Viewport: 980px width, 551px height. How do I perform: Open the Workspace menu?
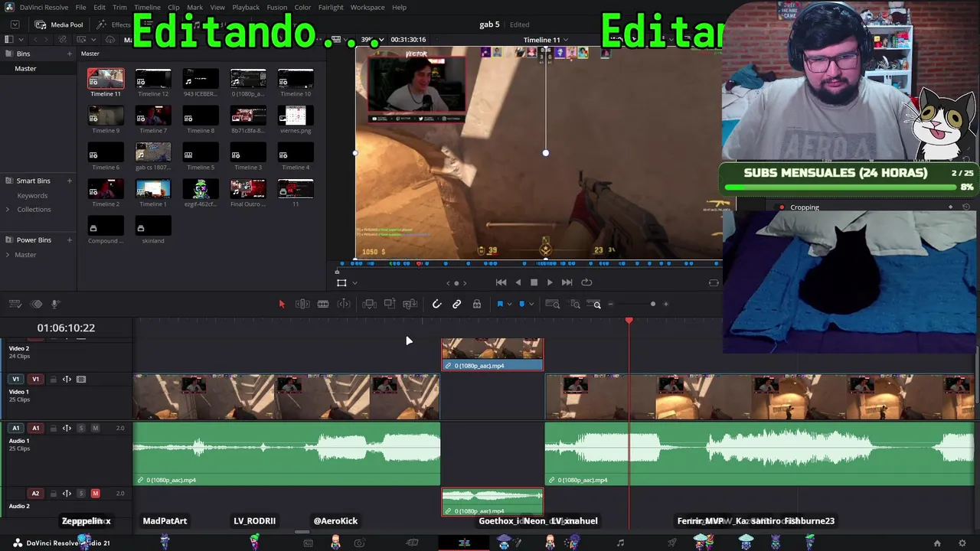coord(367,7)
